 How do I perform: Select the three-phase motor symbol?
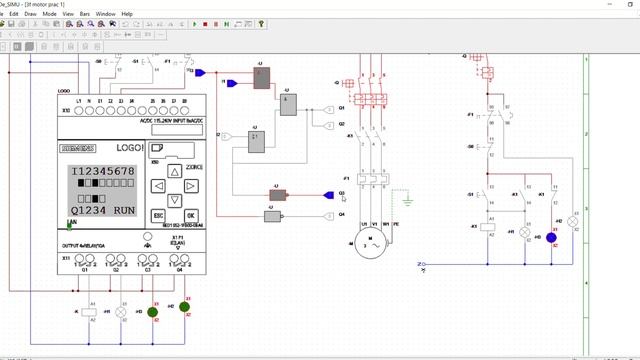[371, 244]
